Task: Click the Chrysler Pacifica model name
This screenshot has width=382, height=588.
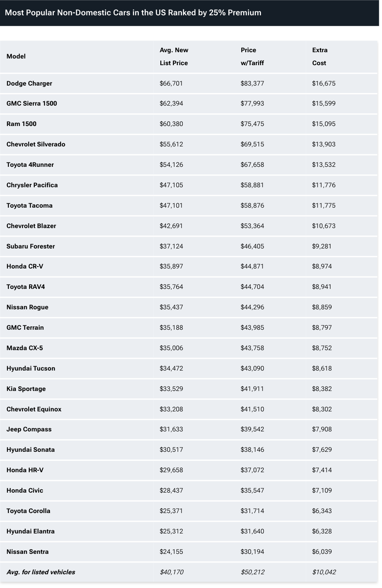Action: click(32, 185)
